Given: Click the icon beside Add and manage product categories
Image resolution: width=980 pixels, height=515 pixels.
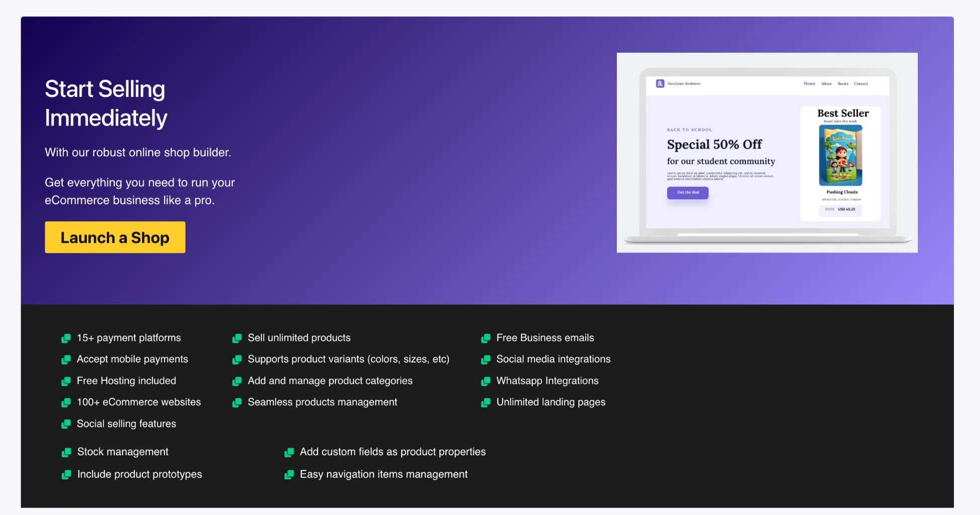Looking at the screenshot, I should tap(237, 381).
